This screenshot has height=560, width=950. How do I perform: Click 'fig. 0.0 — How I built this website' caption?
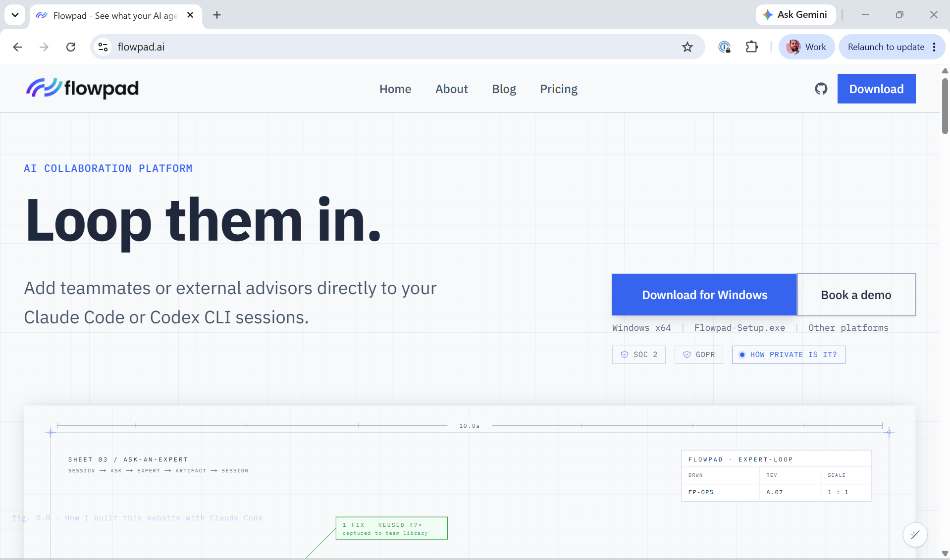click(137, 518)
